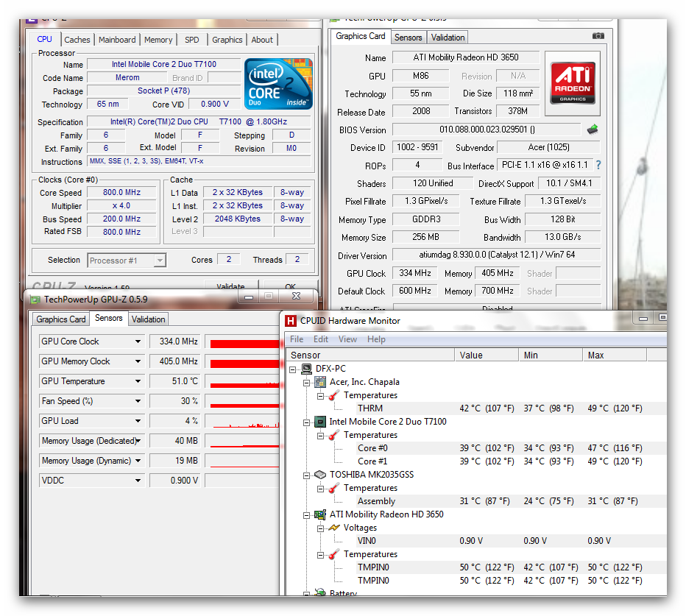Switch to the SPD tab in CPU-Z

[x=191, y=40]
